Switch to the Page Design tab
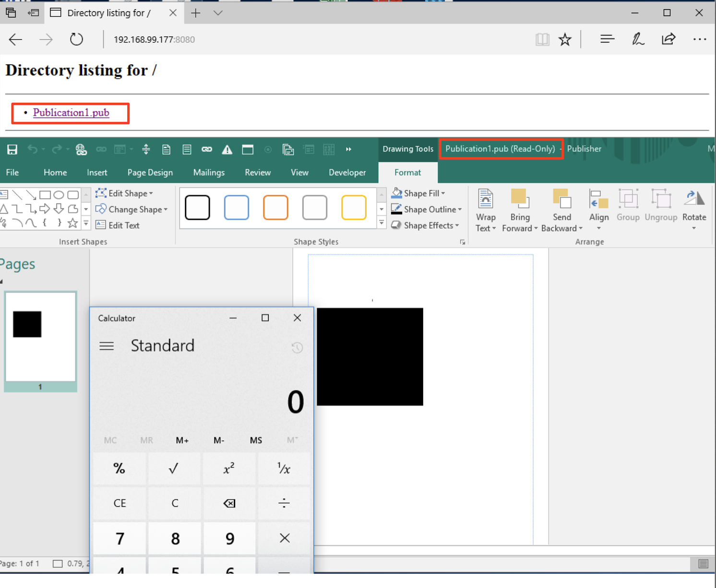This screenshot has height=588, width=716. point(150,172)
